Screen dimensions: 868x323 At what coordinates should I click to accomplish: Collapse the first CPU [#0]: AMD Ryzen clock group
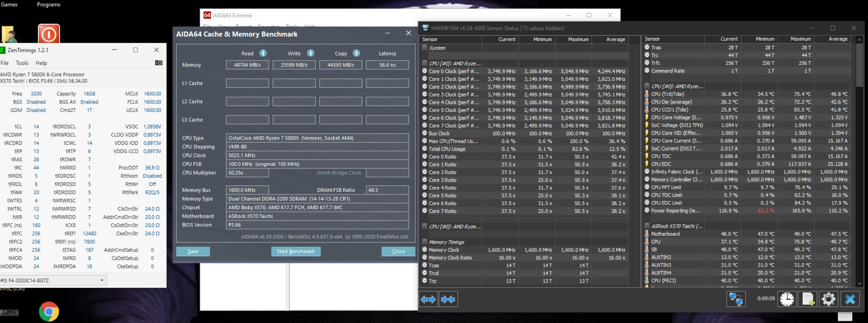click(425, 63)
